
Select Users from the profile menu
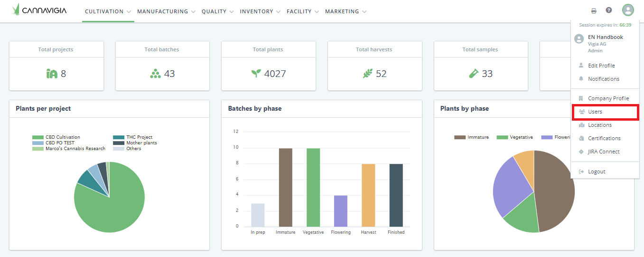pyautogui.click(x=595, y=112)
